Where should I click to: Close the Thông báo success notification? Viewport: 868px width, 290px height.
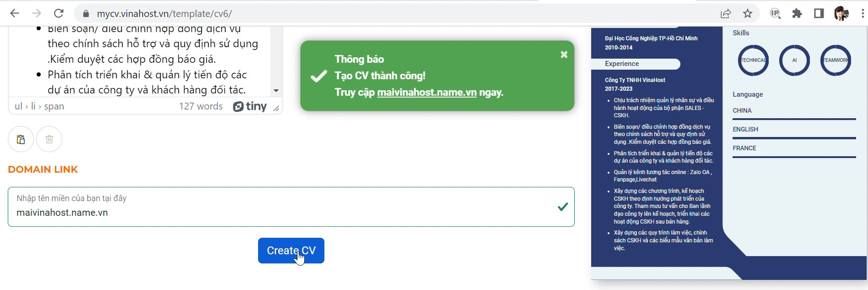pyautogui.click(x=564, y=55)
